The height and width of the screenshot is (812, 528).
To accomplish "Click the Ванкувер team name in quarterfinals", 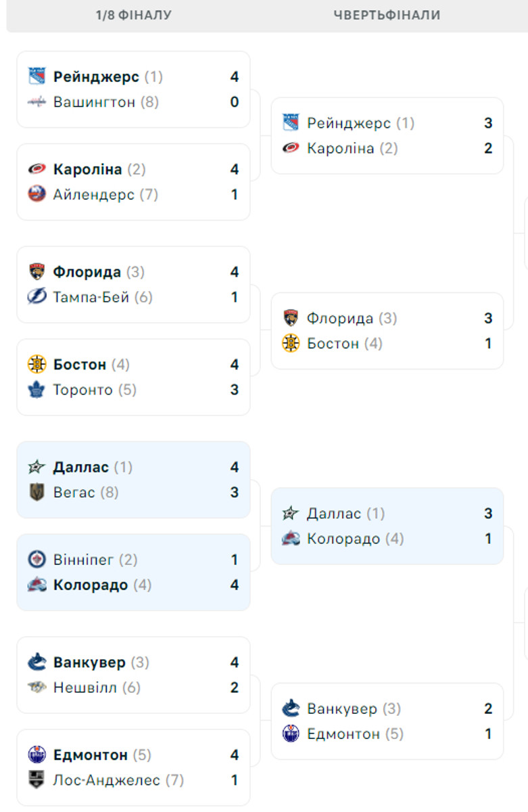I will click(342, 709).
